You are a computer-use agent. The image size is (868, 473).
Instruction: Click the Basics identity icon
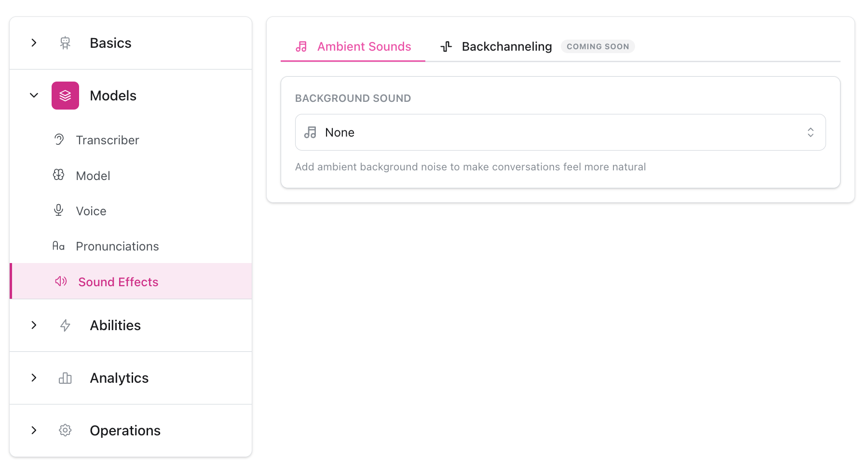[x=65, y=42]
